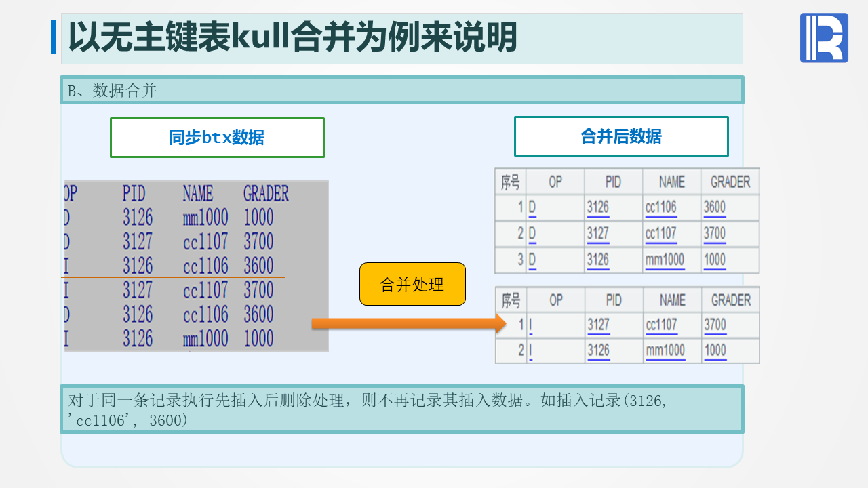This screenshot has height=488, width=868.
Task: Click the "同步btx数据" label box
Action: coord(217,138)
